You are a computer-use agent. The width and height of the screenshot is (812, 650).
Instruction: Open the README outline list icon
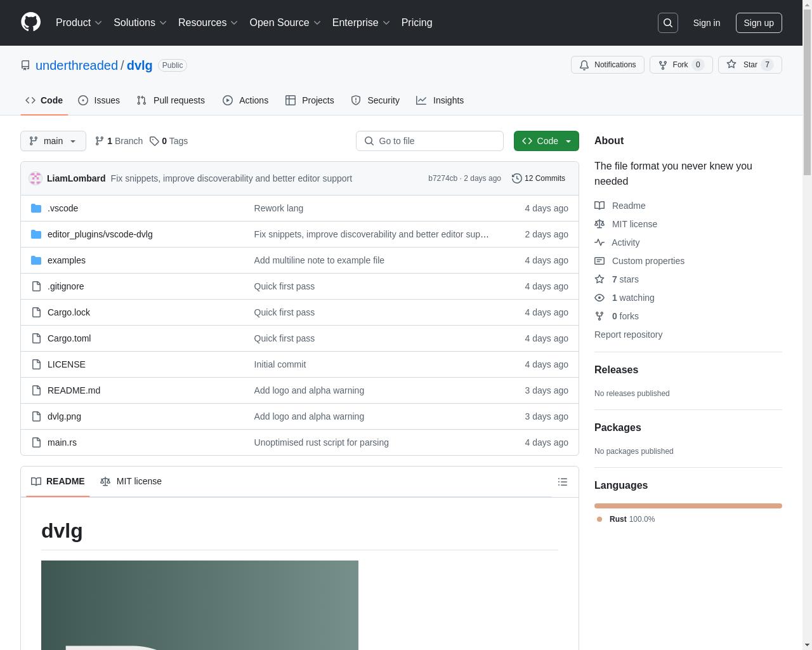tap(563, 482)
